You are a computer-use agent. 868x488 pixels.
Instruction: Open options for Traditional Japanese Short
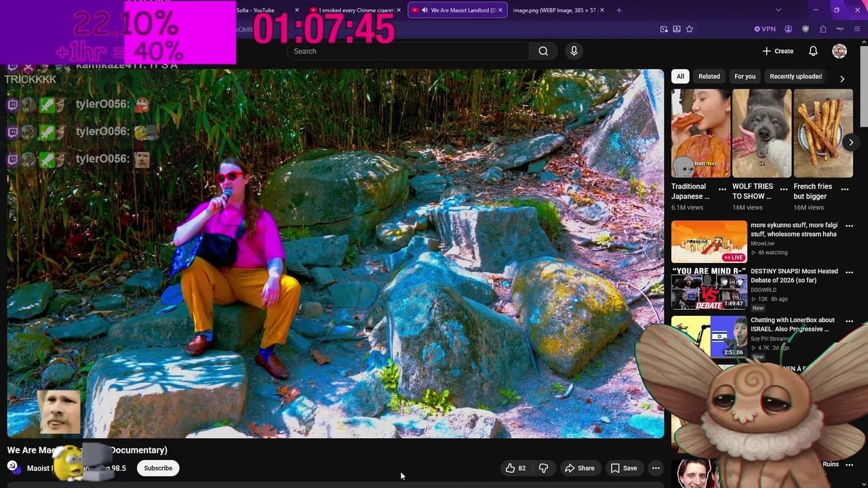click(x=722, y=189)
